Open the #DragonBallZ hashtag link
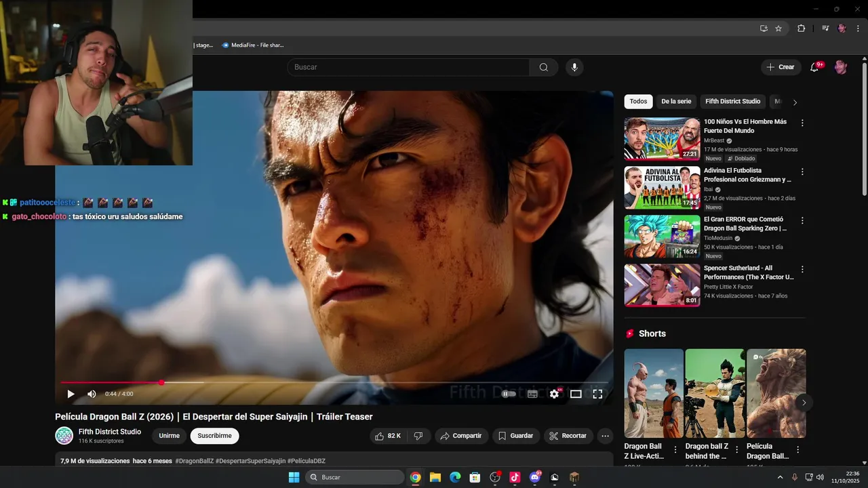 [x=194, y=461]
